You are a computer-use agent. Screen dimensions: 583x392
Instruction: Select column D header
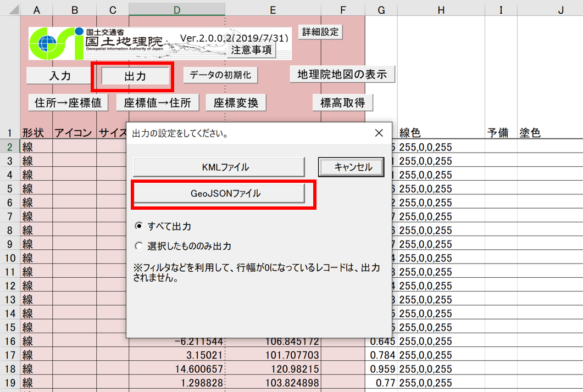[177, 10]
